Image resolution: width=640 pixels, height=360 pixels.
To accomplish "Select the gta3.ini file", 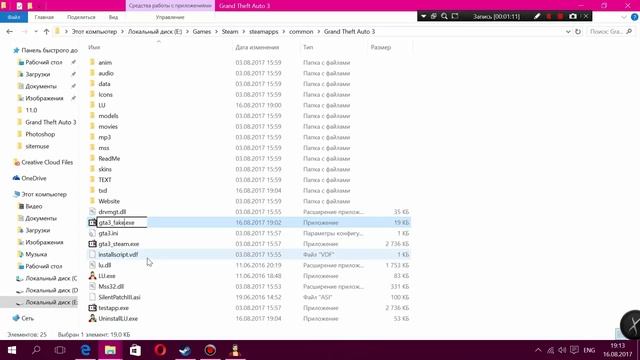I will (108, 233).
